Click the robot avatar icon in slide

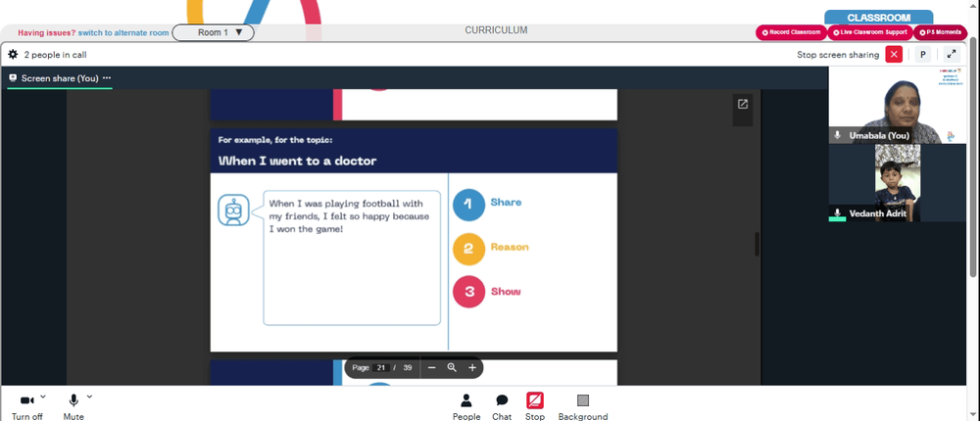[233, 210]
